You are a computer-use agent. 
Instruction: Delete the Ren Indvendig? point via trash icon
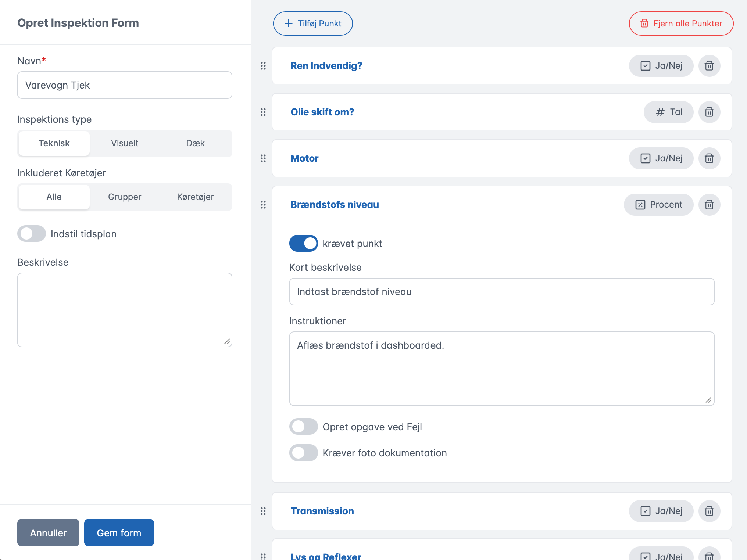709,66
